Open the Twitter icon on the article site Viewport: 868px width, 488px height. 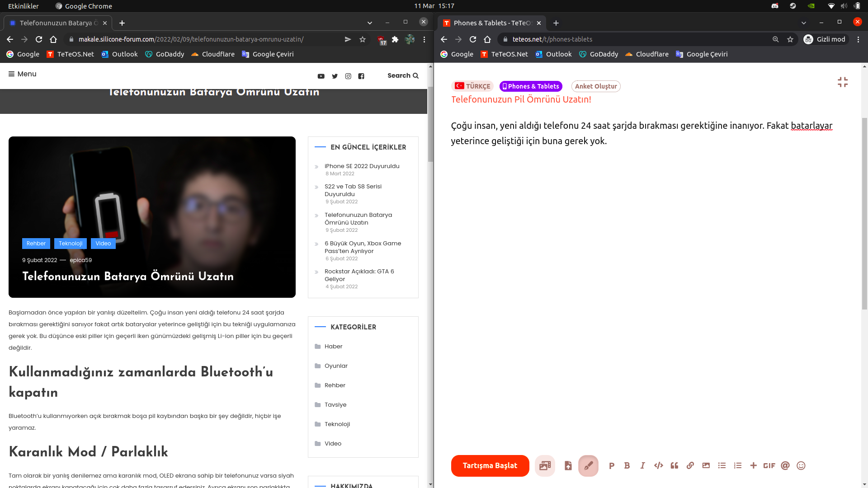click(x=335, y=76)
